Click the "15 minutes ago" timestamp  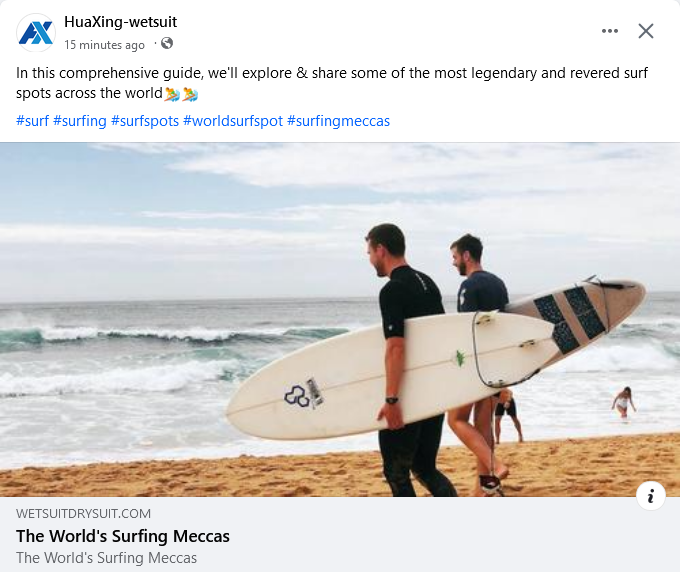point(104,45)
